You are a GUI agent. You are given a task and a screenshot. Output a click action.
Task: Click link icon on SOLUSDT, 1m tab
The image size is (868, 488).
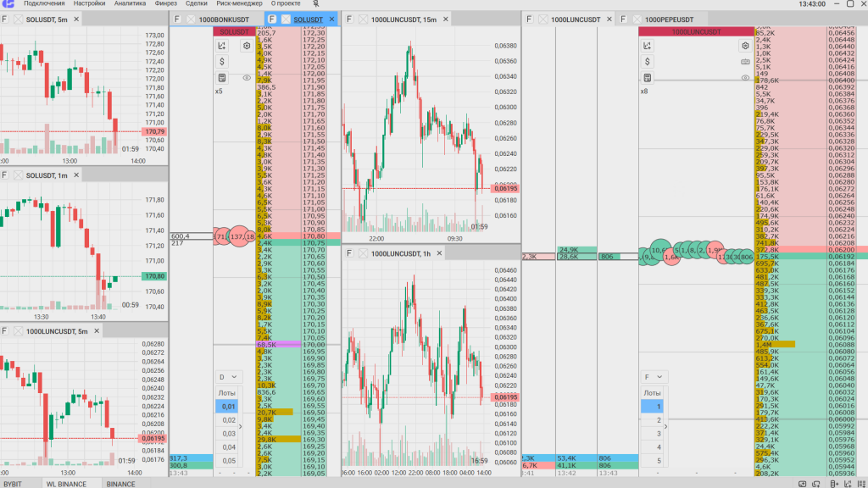click(x=19, y=175)
